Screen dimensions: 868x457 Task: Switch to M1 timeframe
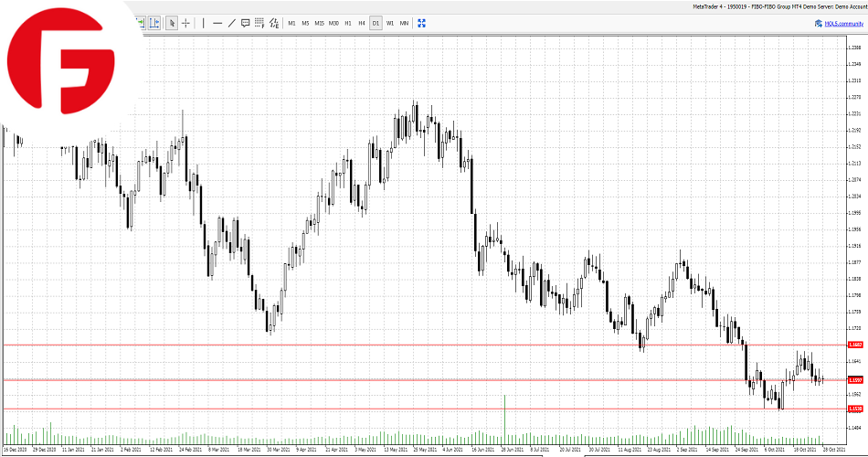tap(291, 23)
